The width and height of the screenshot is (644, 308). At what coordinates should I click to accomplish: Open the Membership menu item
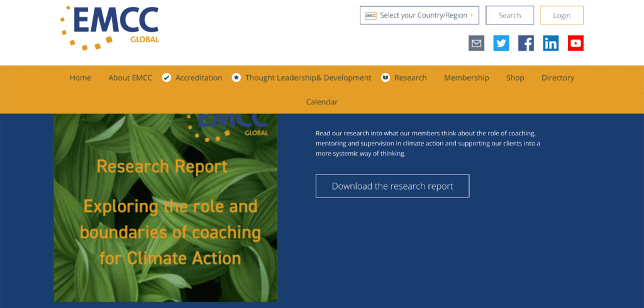click(x=466, y=78)
